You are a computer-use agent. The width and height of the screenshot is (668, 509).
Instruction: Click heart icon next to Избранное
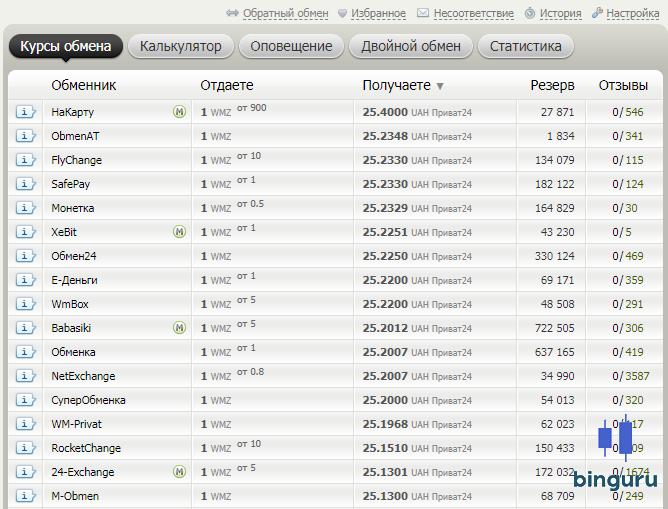[342, 13]
